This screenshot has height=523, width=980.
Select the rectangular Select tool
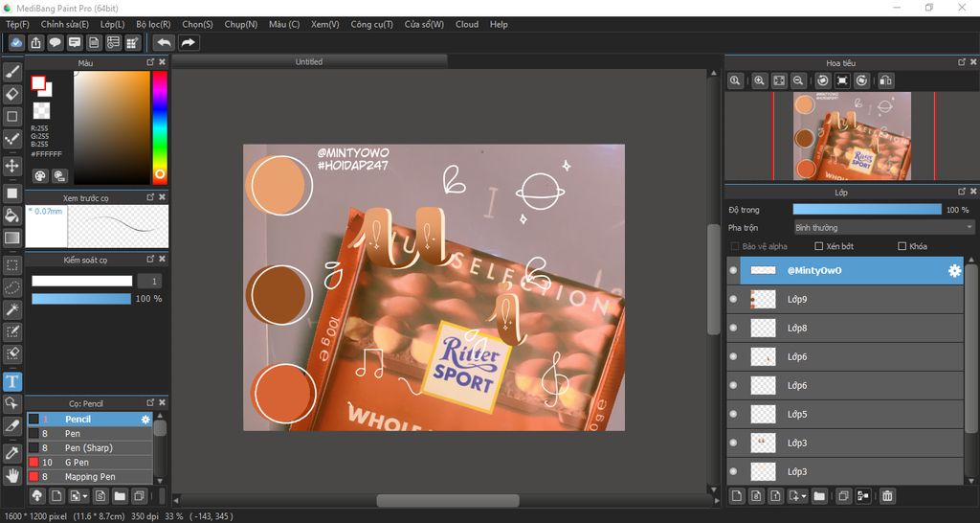click(11, 265)
